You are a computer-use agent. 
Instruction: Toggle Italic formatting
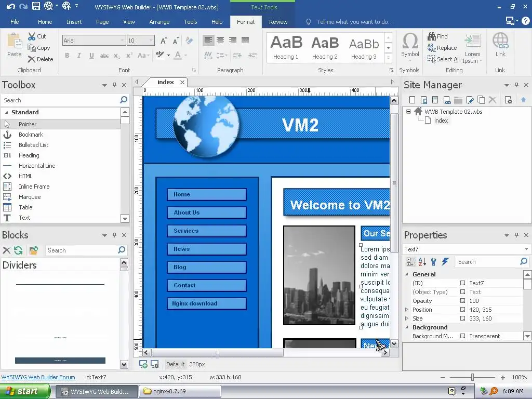79,55
